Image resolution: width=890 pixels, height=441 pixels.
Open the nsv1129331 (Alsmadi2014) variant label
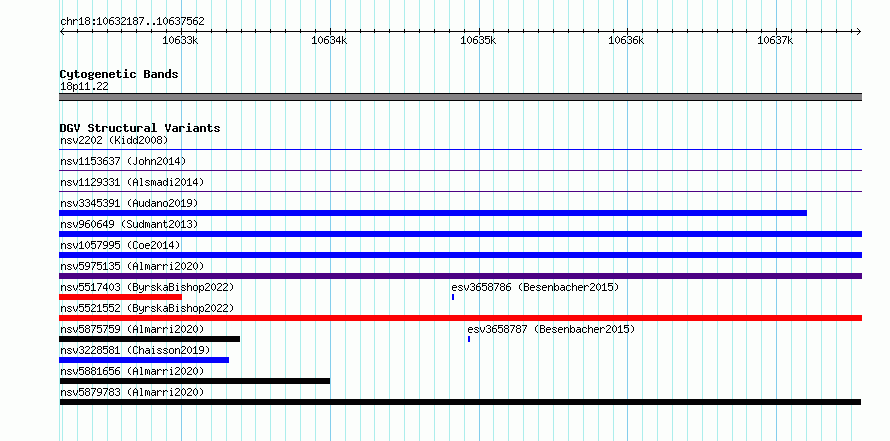tap(132, 182)
